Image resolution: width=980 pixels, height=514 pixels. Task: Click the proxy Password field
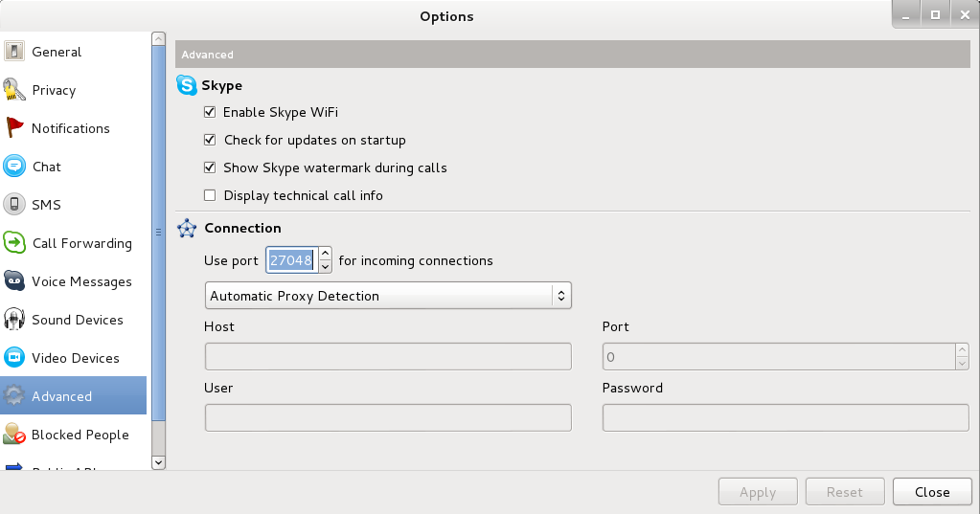786,417
